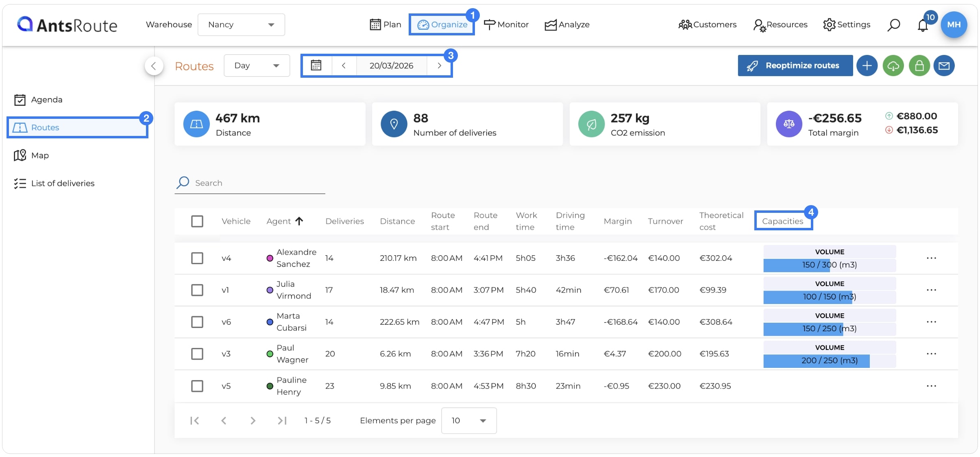980x457 pixels.
Task: Jump to last page of the table
Action: 282,420
